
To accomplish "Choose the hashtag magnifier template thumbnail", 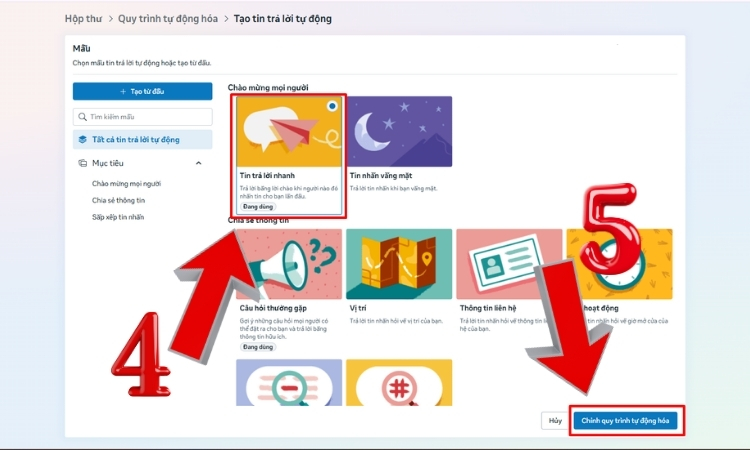I will tap(399, 383).
